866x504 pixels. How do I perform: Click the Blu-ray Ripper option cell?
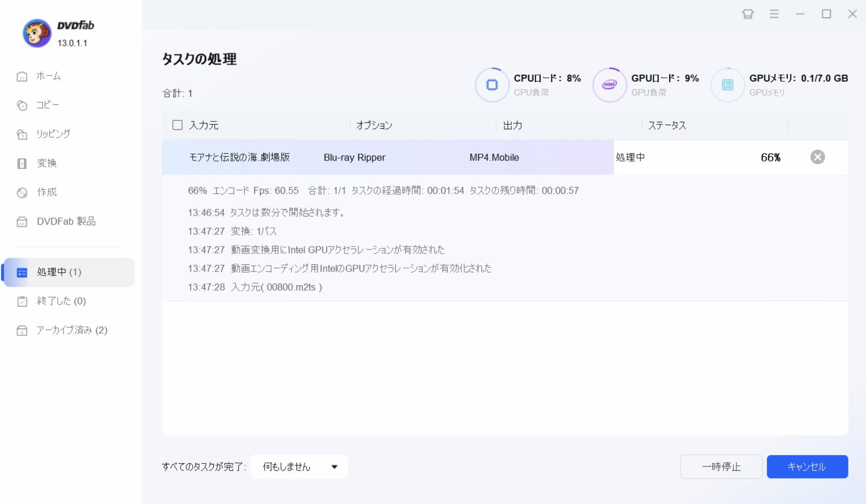coord(354,158)
